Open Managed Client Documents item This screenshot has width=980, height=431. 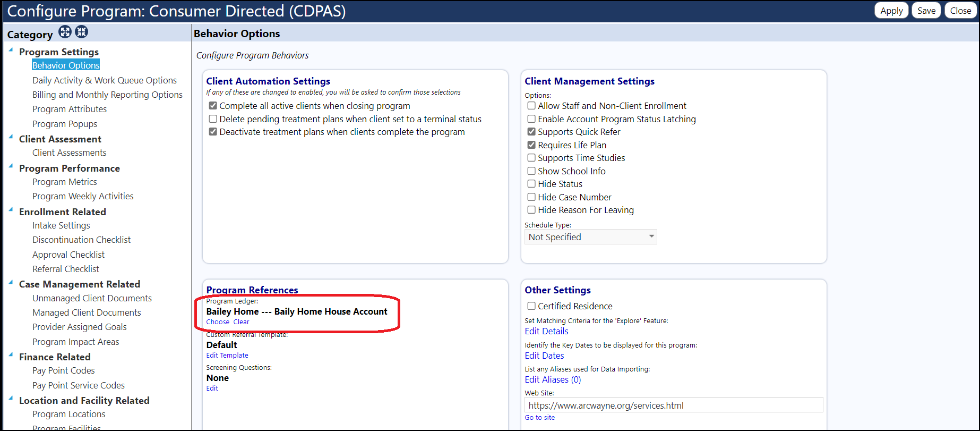tap(87, 312)
